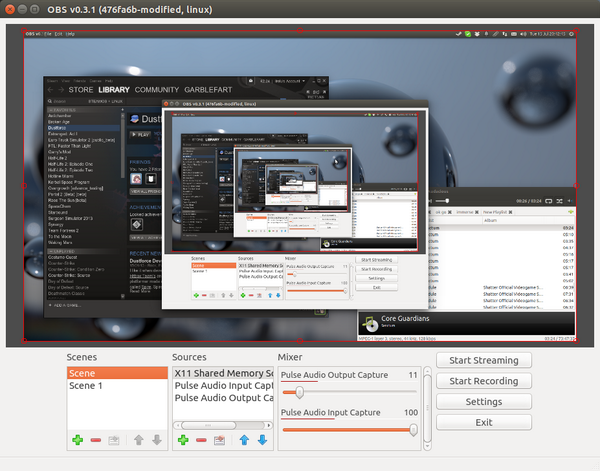This screenshot has width=600, height=471.
Task: Click the bottom-left corner handle of preview selection
Action: 24,341
